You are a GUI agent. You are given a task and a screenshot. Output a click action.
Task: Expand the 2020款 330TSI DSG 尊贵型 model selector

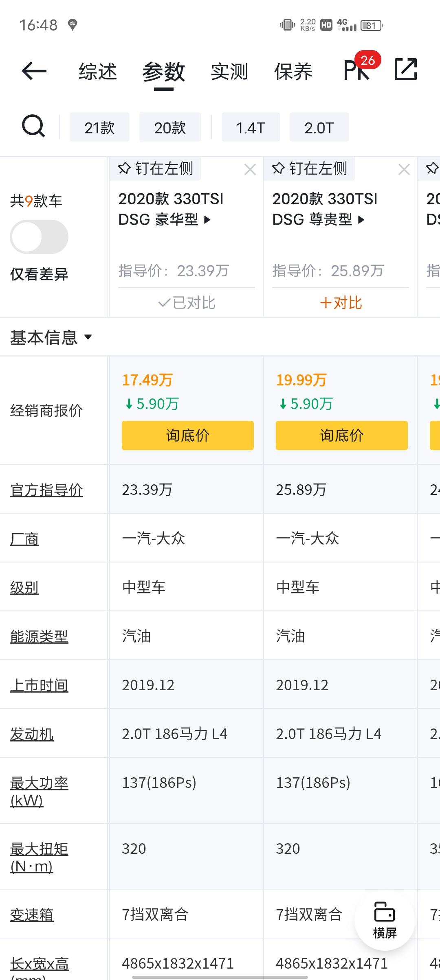325,209
